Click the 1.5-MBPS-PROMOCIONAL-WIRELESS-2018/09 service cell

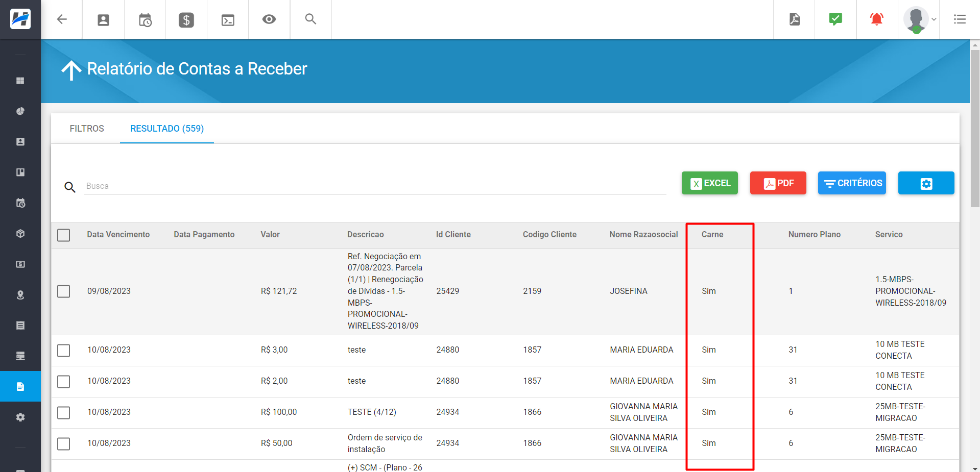click(911, 291)
